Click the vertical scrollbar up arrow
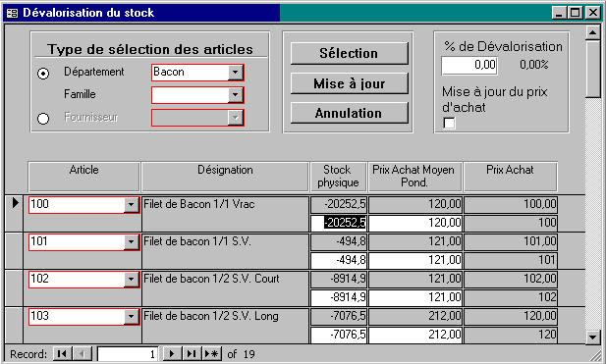Screen dimensions: 606x364 592,32
